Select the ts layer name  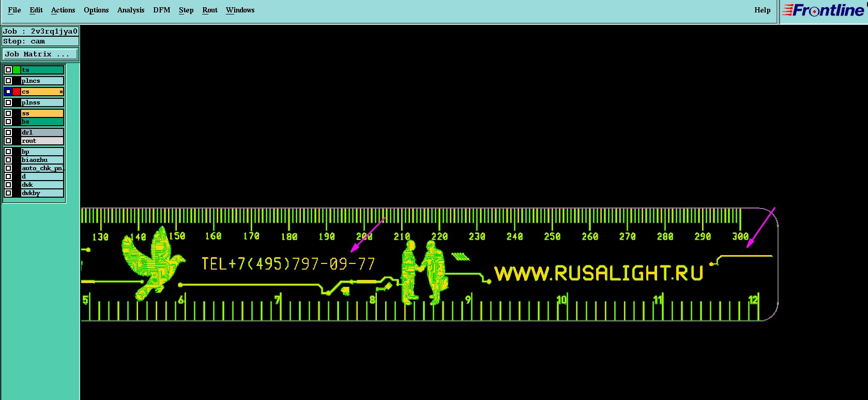[x=42, y=70]
